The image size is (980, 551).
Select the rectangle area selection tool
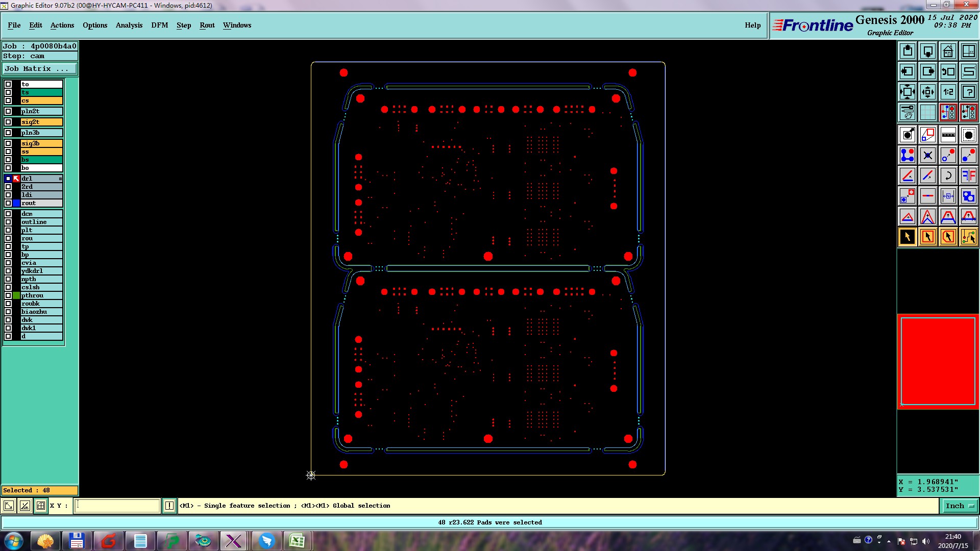coord(927,237)
